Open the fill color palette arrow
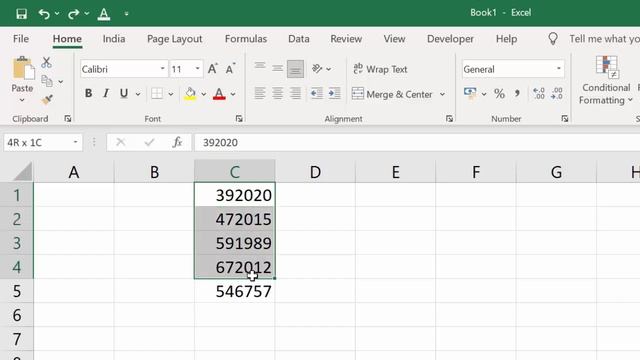 click(x=203, y=94)
